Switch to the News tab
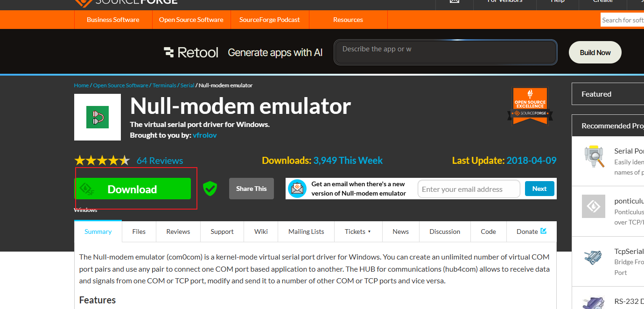 point(400,232)
